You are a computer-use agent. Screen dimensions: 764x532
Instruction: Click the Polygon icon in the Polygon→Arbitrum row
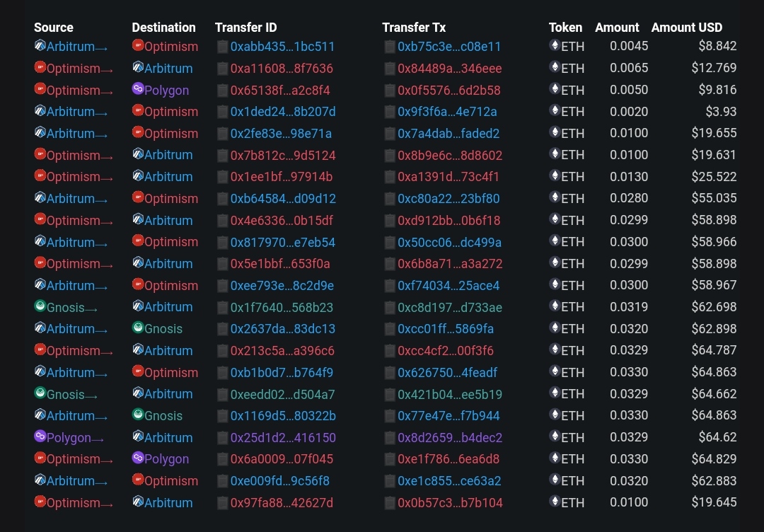[x=40, y=437]
